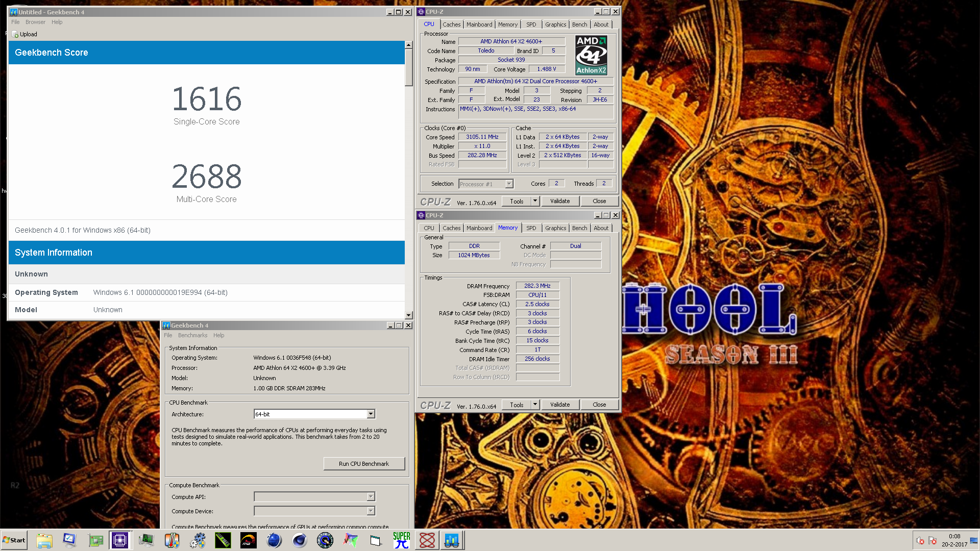This screenshot has width=980, height=551.
Task: Click Run CPU Benchmark button
Action: 364,464
